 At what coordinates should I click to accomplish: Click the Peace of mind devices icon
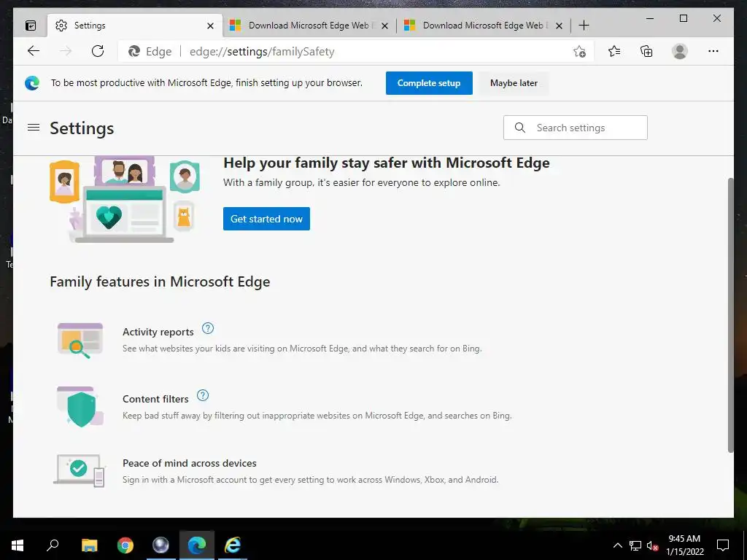(x=79, y=470)
